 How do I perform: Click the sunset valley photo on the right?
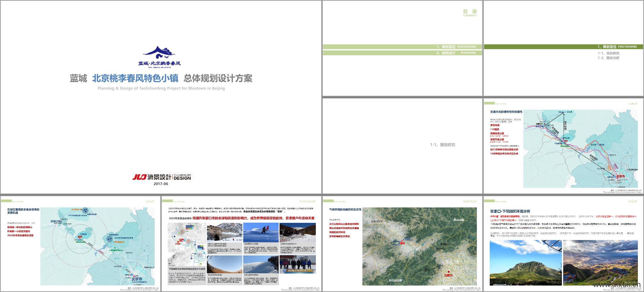point(600,263)
